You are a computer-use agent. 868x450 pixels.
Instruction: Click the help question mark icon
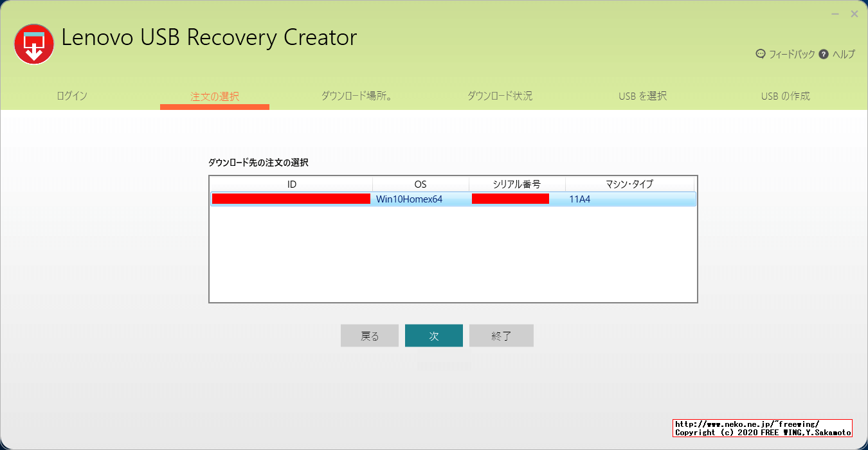[x=824, y=54]
